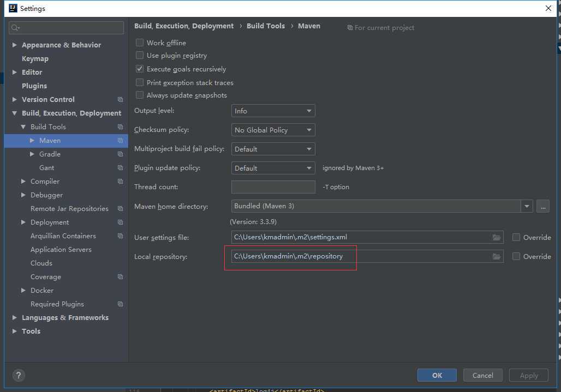Open Multiproject build fail policy dropdown

coord(273,149)
